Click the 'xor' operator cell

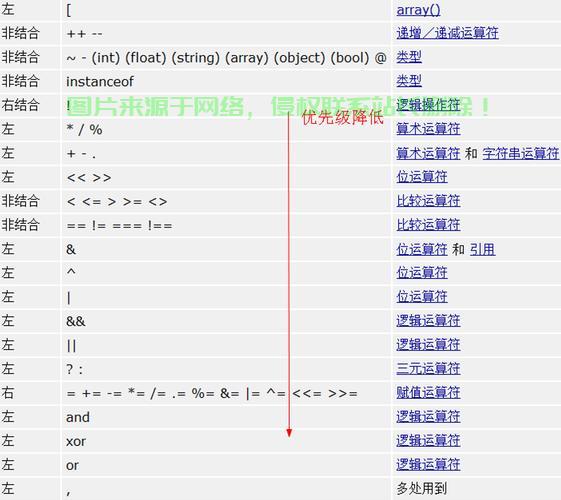(x=226, y=441)
